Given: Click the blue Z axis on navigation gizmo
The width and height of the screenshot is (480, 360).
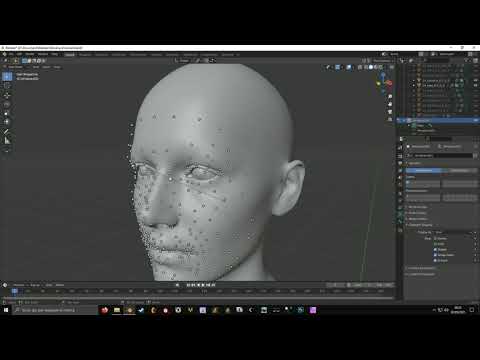Looking at the screenshot, I should (x=383, y=75).
